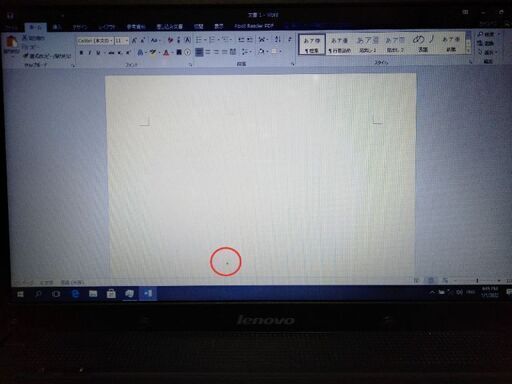512x384 pixels.
Task: Apply the 標準 (Normal) style
Action: [312, 44]
